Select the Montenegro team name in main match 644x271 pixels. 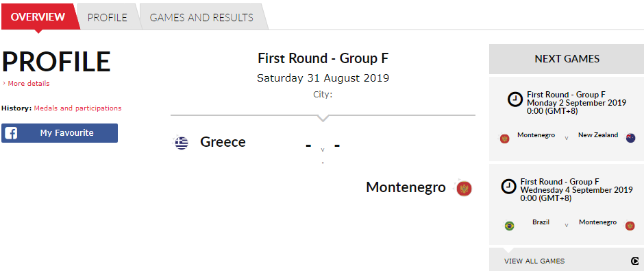[406, 187]
